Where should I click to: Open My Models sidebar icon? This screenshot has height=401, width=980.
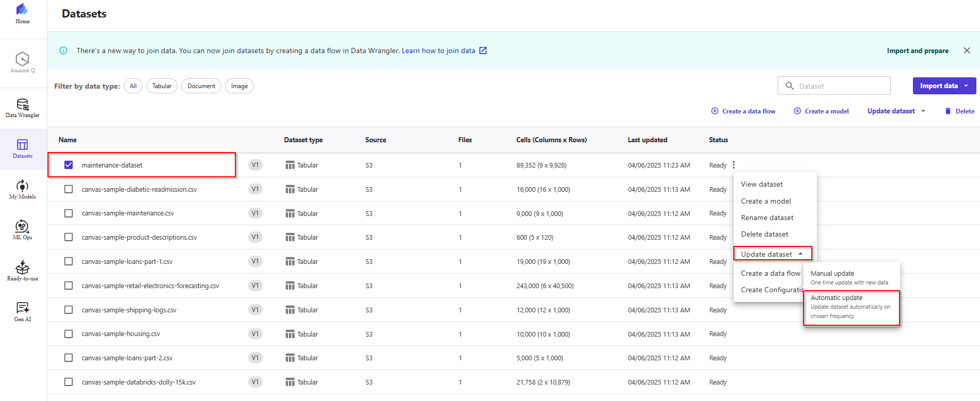[22, 189]
